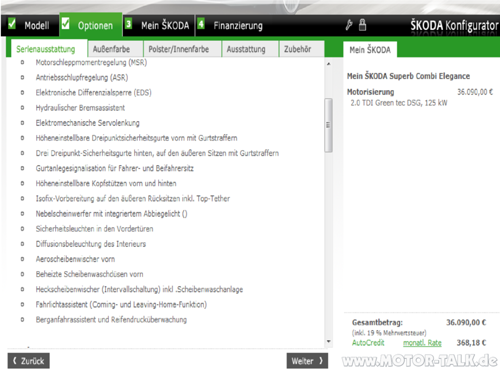The height and width of the screenshot is (370, 500).
Task: Open the Modell step tab
Action: [x=30, y=25]
